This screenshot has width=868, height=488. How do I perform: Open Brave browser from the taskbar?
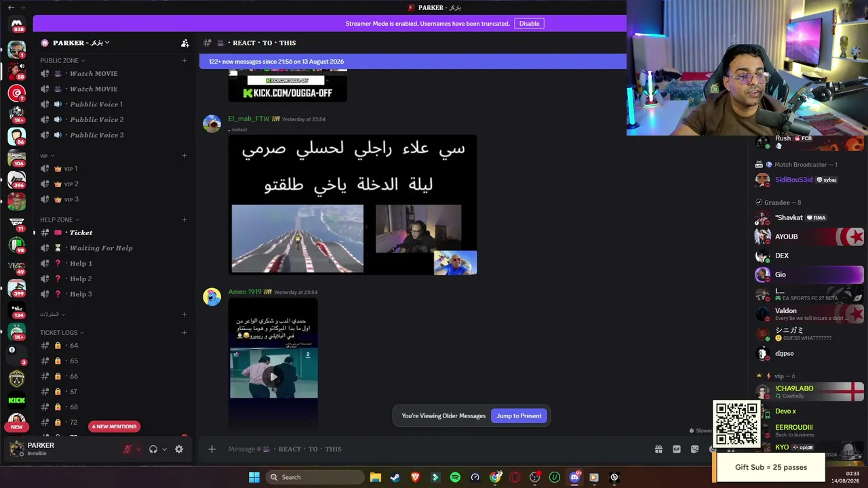(415, 477)
